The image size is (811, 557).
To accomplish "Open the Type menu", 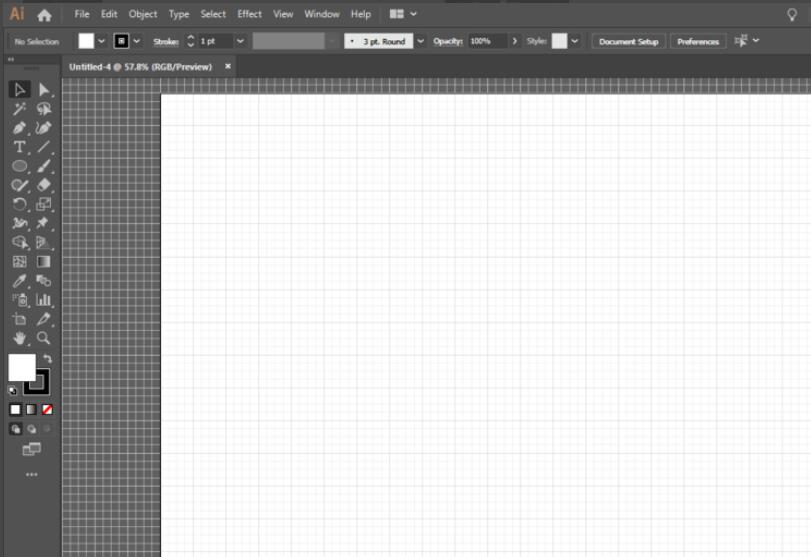I will pyautogui.click(x=179, y=14).
